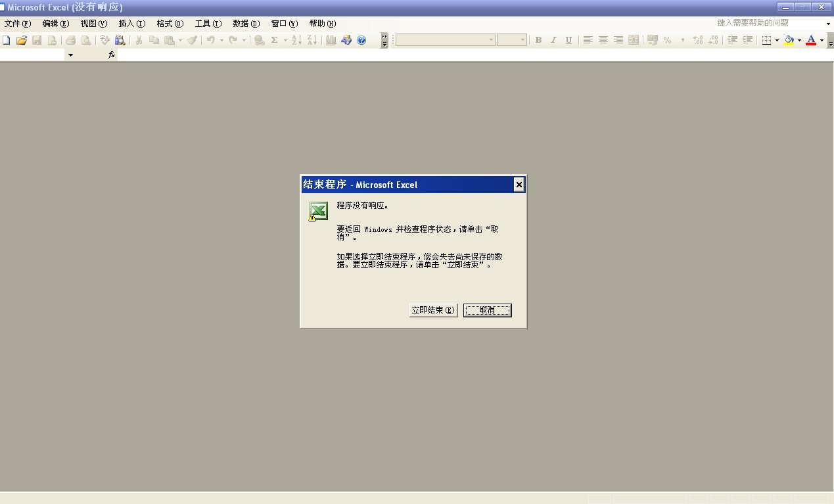Click the 取消 button
834x504 pixels.
coord(487,309)
